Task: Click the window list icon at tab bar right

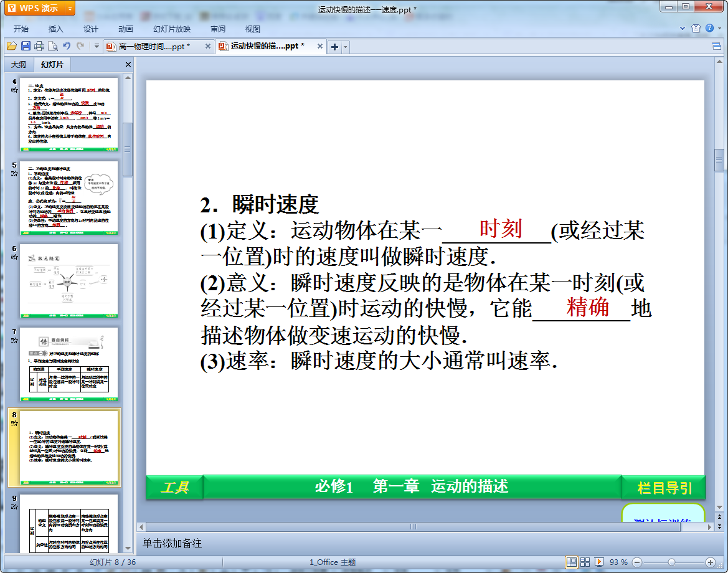Action: pos(716,46)
